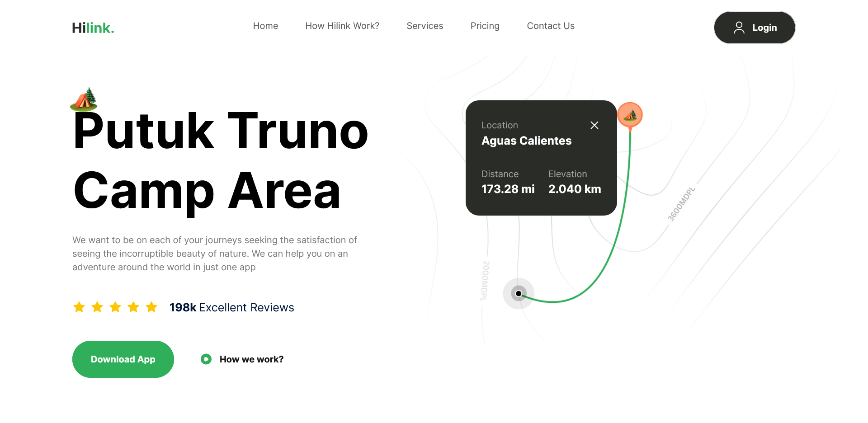Go to How Hilink Work? page
Viewport: 868px width, 423px height.
pyautogui.click(x=342, y=26)
